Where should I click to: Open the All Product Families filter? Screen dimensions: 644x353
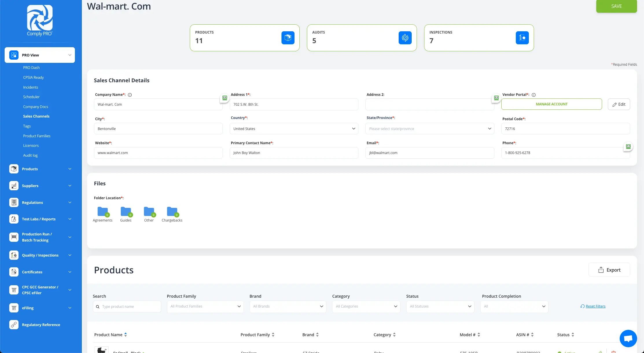[x=205, y=306]
